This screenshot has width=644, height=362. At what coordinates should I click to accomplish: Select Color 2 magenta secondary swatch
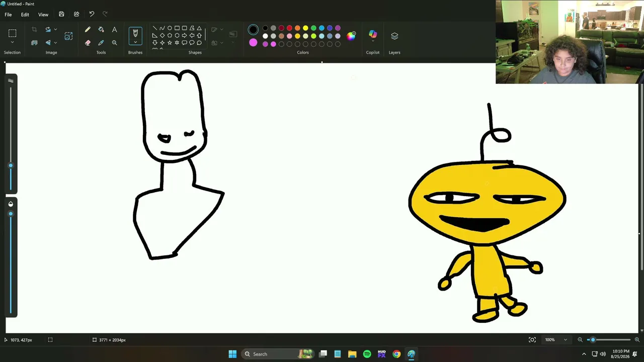[253, 43]
